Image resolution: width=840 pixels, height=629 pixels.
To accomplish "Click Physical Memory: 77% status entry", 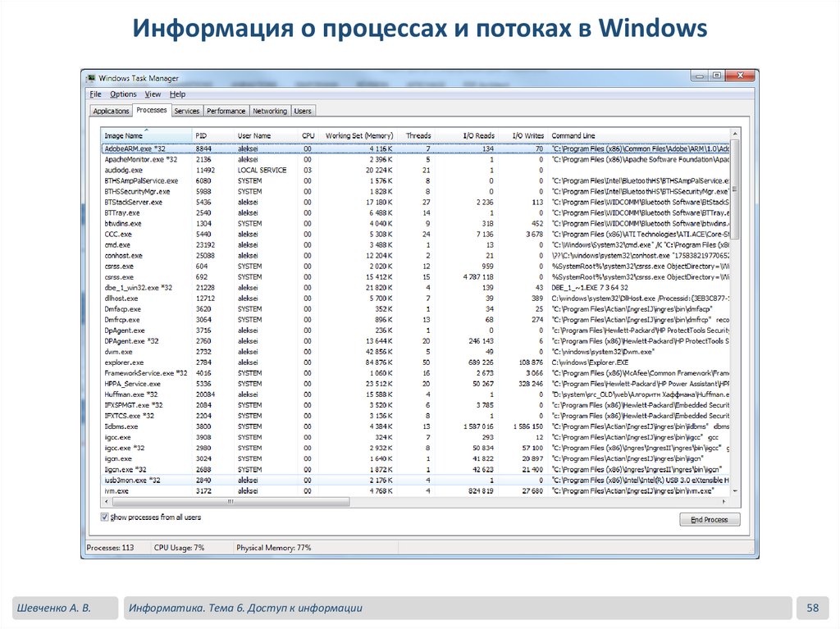I will pos(273,548).
